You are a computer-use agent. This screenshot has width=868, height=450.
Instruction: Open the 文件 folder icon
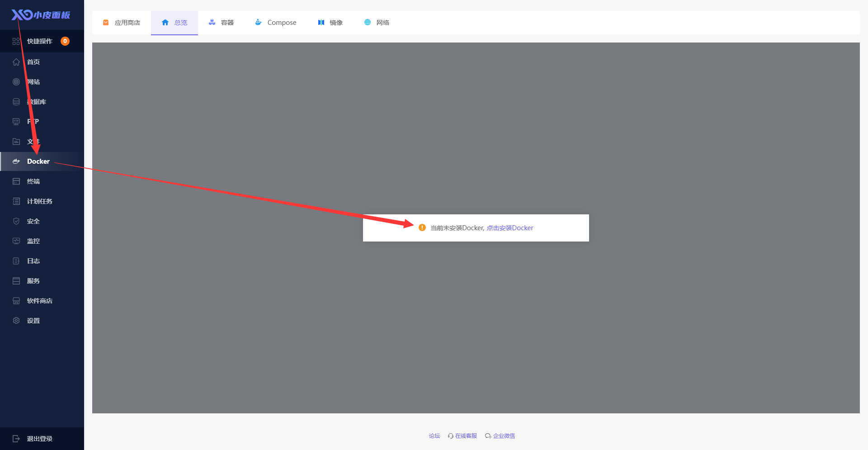pyautogui.click(x=16, y=142)
